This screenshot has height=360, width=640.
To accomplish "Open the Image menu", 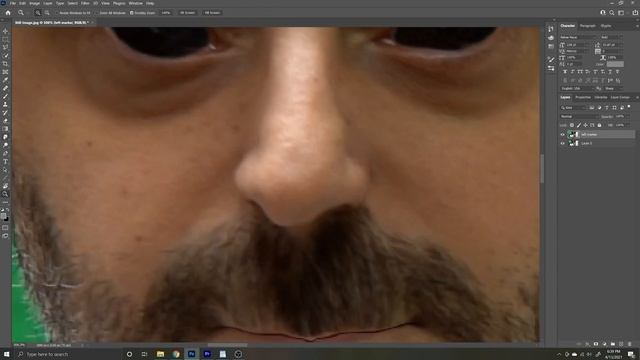I will click(x=34, y=3).
